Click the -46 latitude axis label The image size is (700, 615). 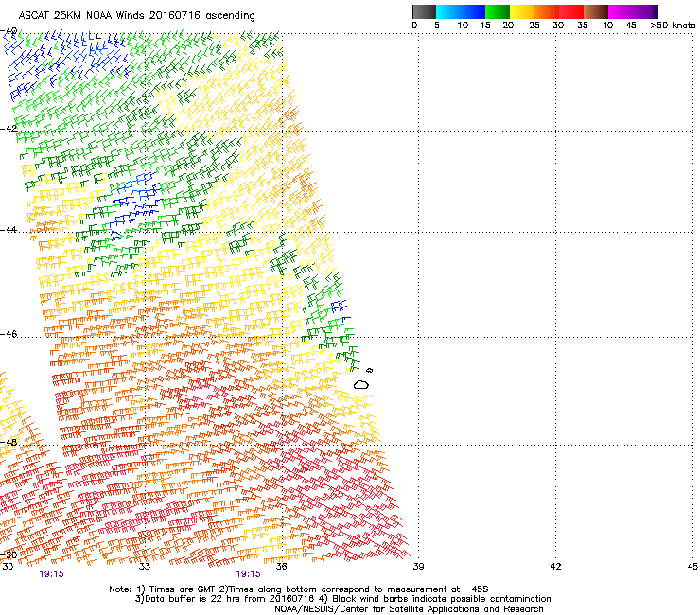coord(9,334)
